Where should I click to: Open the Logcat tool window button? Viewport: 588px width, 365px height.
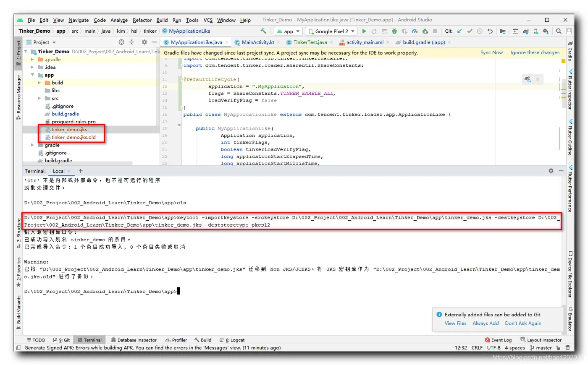(232, 340)
